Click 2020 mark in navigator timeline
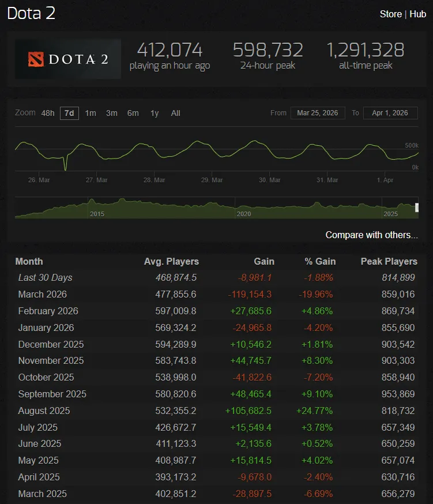The height and width of the screenshot is (504, 433). (244, 214)
